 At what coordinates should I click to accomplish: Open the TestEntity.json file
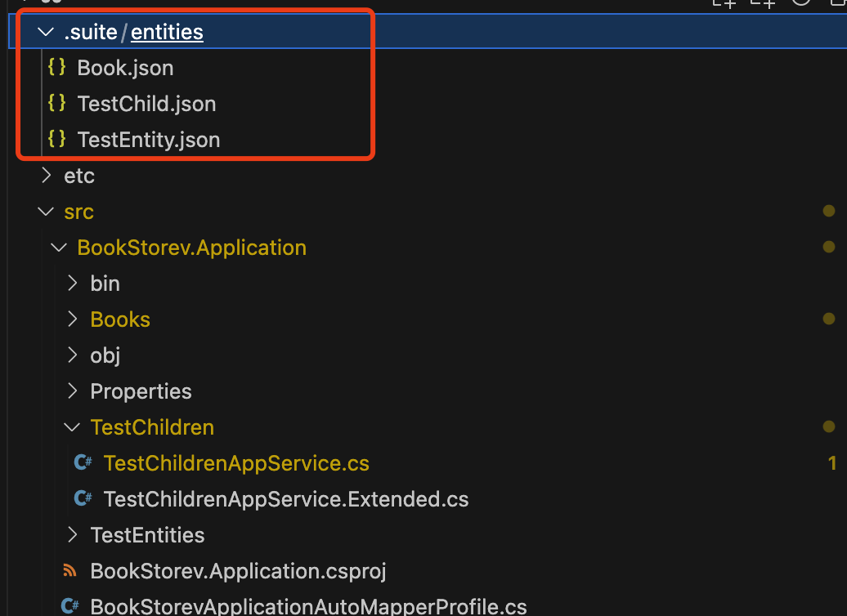(x=148, y=140)
